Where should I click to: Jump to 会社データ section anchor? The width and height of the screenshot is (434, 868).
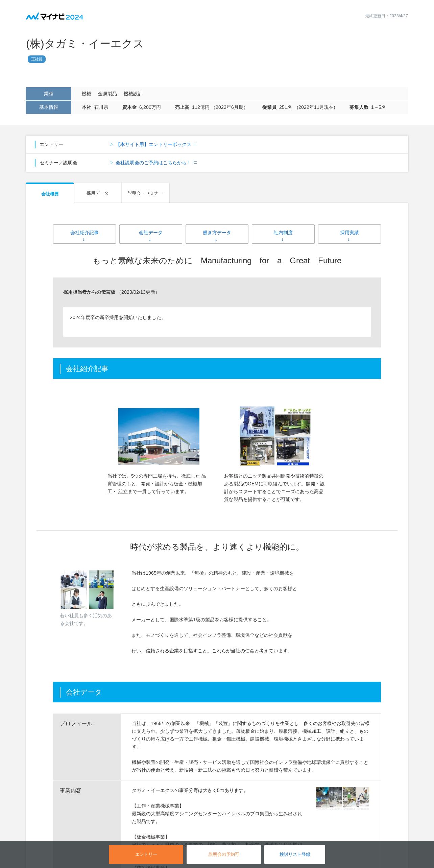click(151, 234)
